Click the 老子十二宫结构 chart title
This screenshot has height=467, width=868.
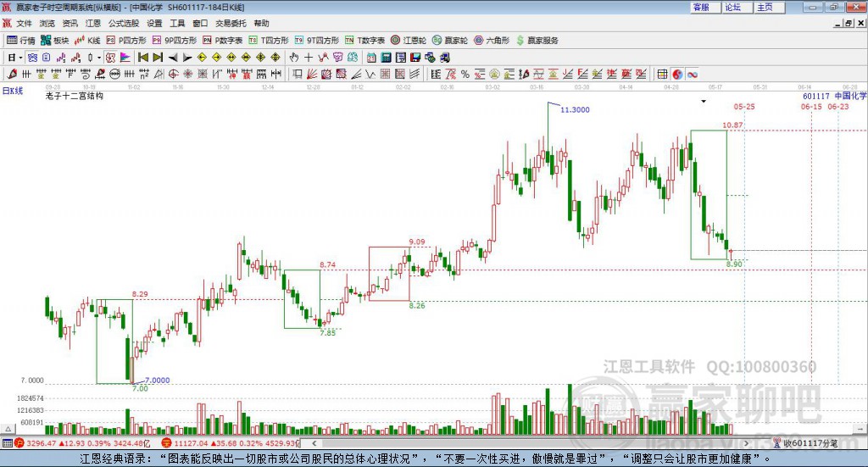click(x=75, y=96)
